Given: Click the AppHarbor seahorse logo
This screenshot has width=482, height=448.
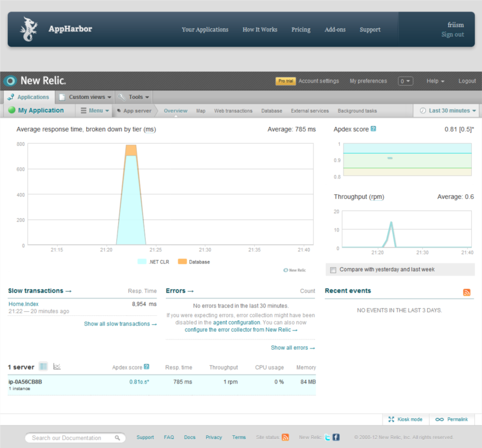Looking at the screenshot, I should pos(29,29).
